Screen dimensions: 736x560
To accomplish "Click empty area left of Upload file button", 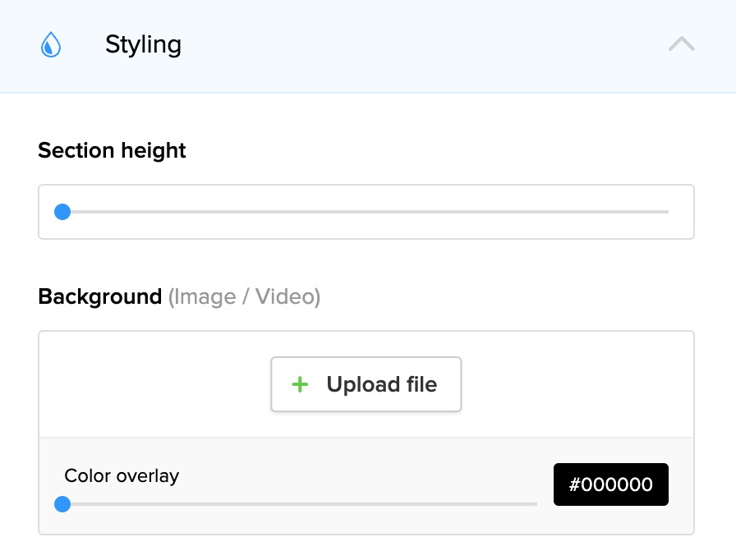I will (154, 384).
